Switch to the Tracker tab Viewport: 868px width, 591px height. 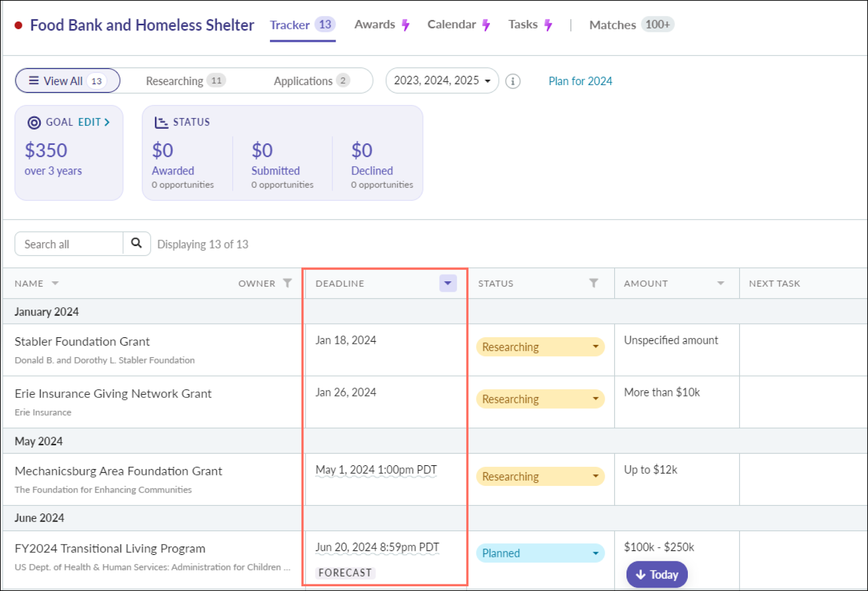pos(290,24)
